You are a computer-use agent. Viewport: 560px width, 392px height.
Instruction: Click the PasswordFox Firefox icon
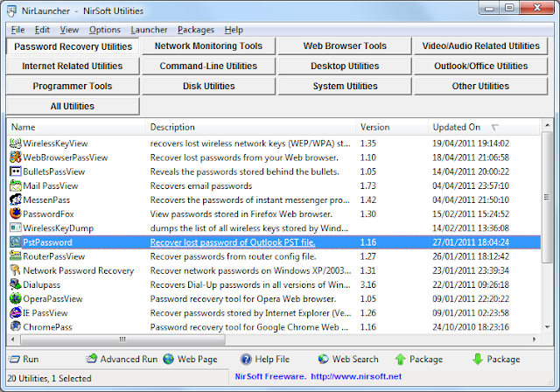(x=16, y=213)
